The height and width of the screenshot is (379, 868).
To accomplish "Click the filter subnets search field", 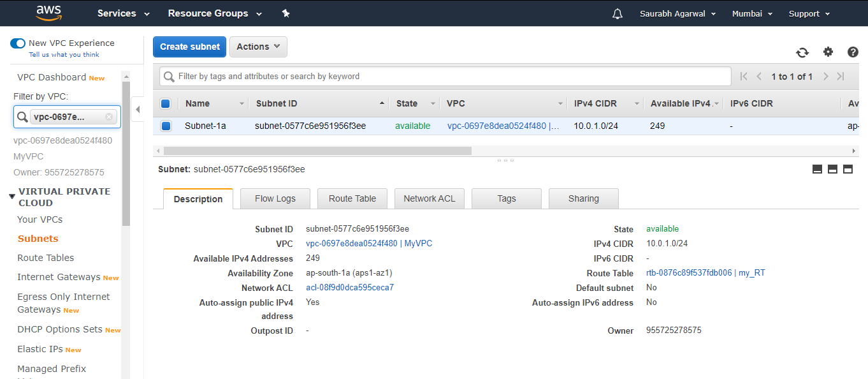I will pos(446,76).
